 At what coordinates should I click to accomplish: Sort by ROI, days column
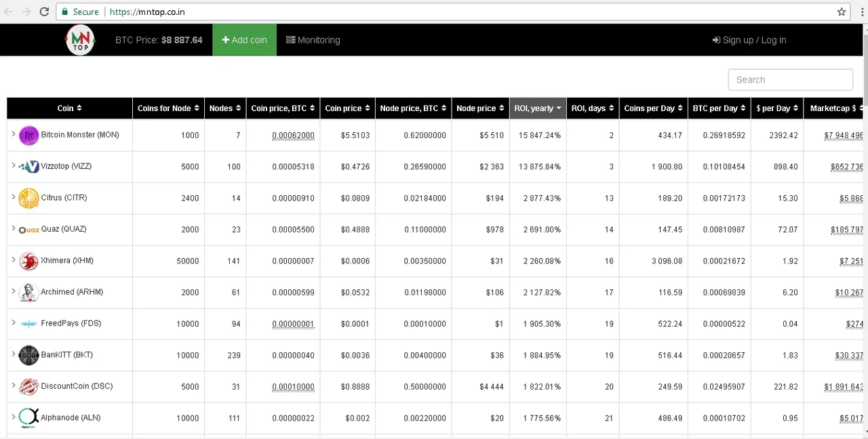coord(593,108)
